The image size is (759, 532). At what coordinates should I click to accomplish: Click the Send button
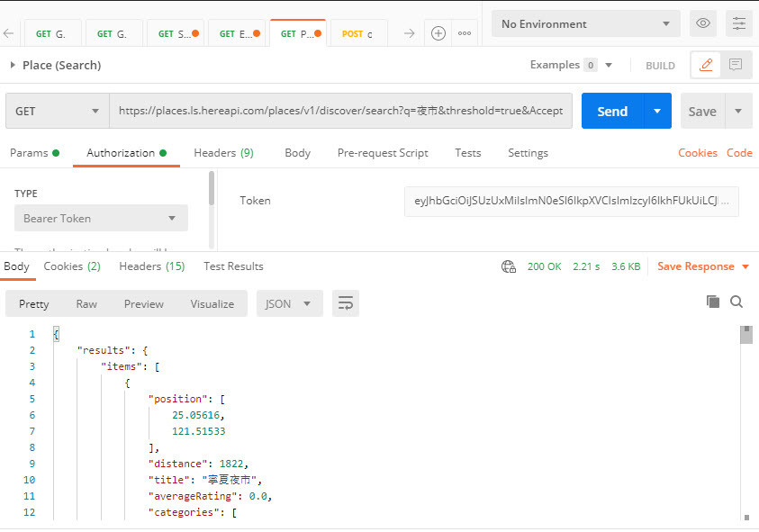point(612,112)
